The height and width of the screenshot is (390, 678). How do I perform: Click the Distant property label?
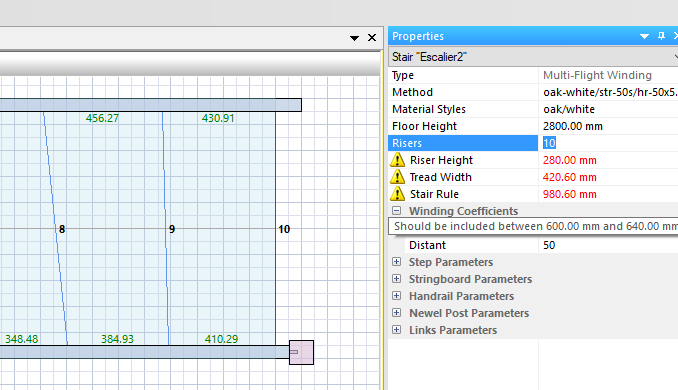coord(427,245)
